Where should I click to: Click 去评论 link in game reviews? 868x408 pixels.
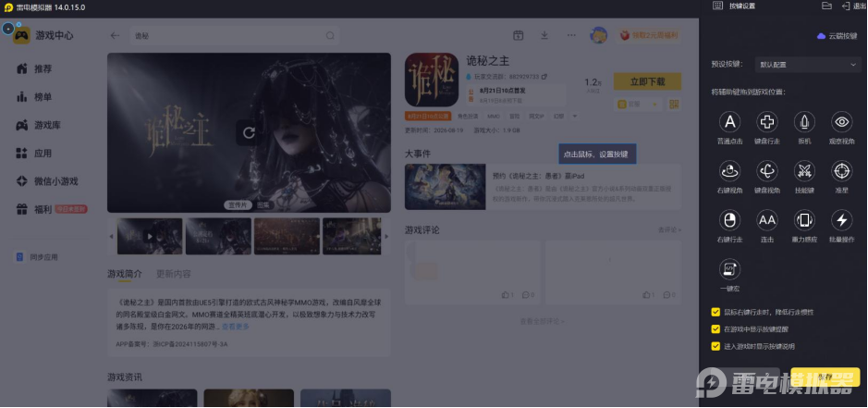coord(670,230)
